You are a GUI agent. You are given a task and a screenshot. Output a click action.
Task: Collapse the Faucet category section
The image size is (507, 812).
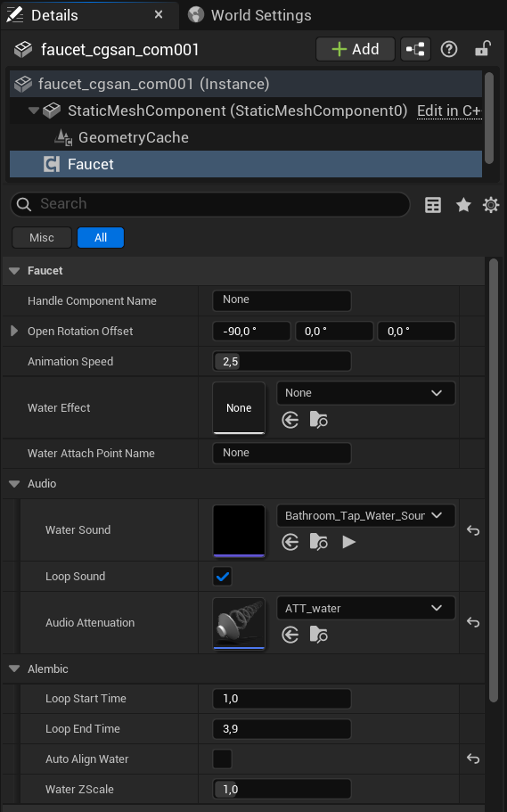click(x=14, y=271)
